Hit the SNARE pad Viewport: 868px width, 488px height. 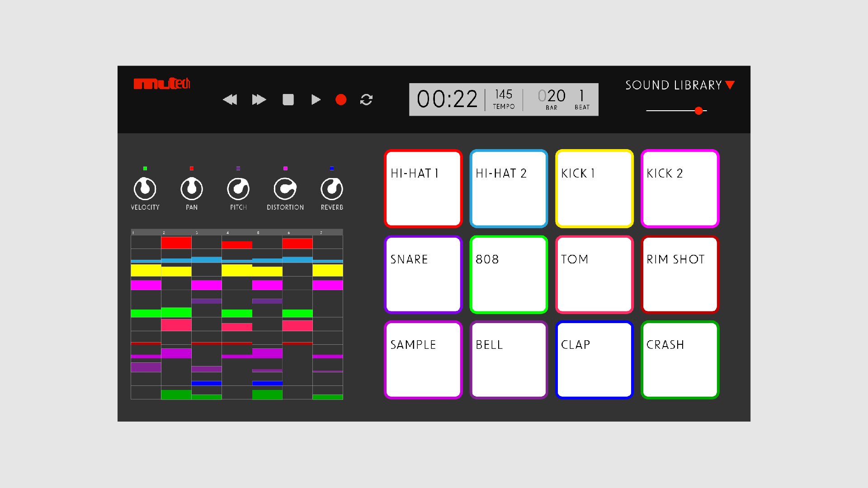[423, 274]
